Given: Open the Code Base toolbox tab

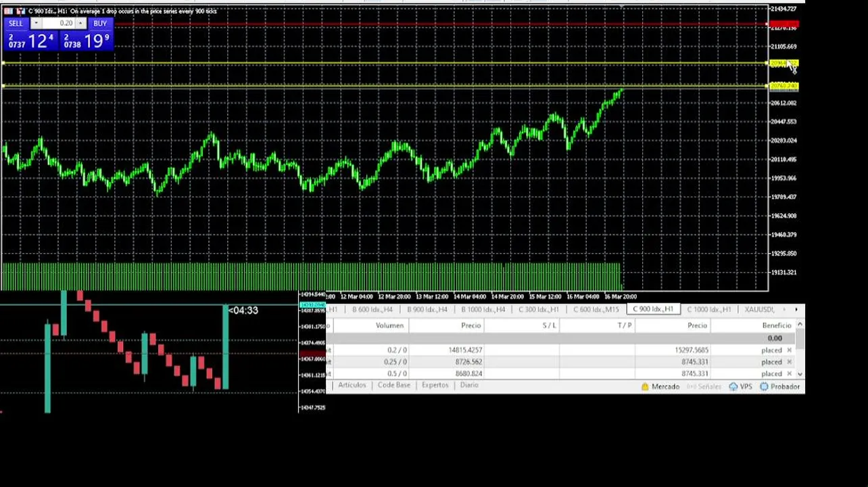Looking at the screenshot, I should coord(393,386).
